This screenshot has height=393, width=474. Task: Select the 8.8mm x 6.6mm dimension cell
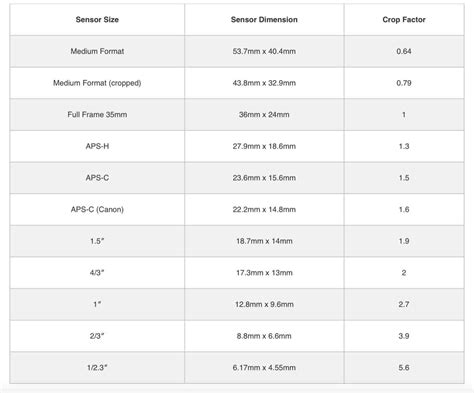(264, 336)
